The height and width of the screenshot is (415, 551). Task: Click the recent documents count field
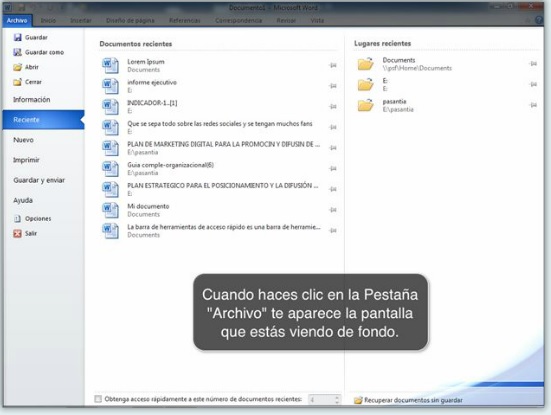point(321,400)
